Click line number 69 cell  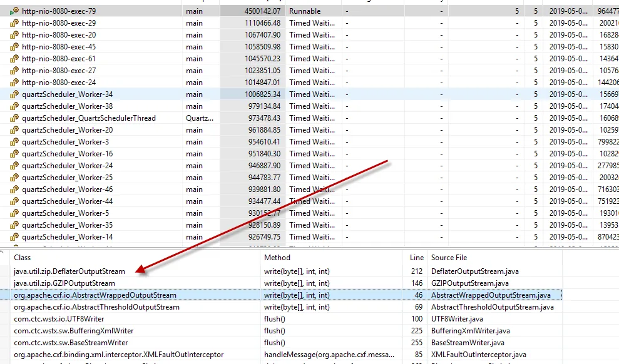(419, 307)
